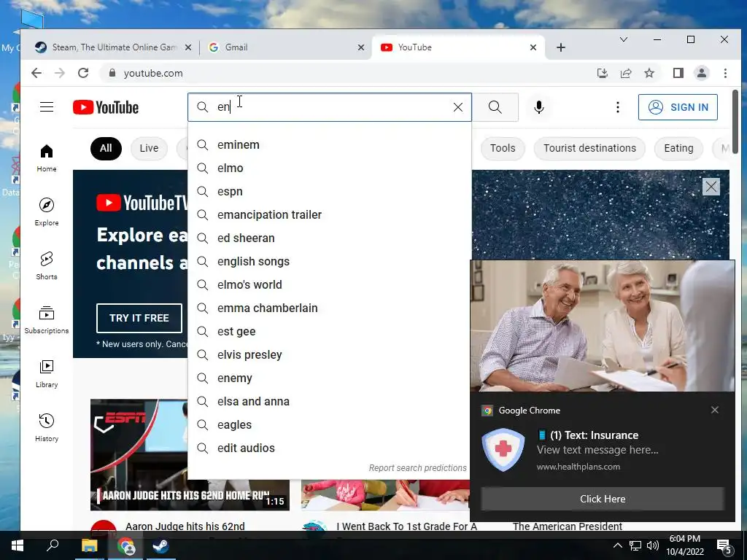The image size is (747, 560).
Task: Select emancipation trailer suggestion
Action: point(330,215)
